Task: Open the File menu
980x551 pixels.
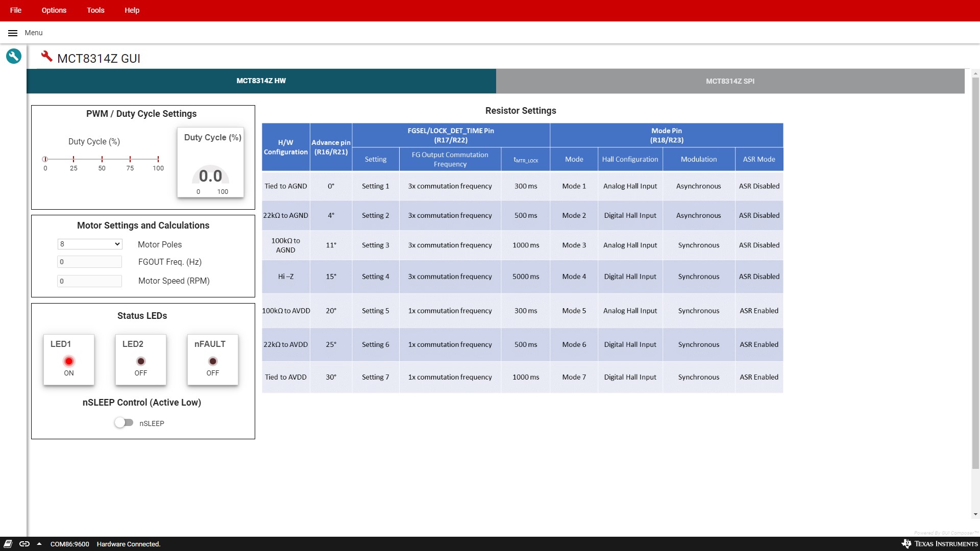Action: tap(15, 10)
